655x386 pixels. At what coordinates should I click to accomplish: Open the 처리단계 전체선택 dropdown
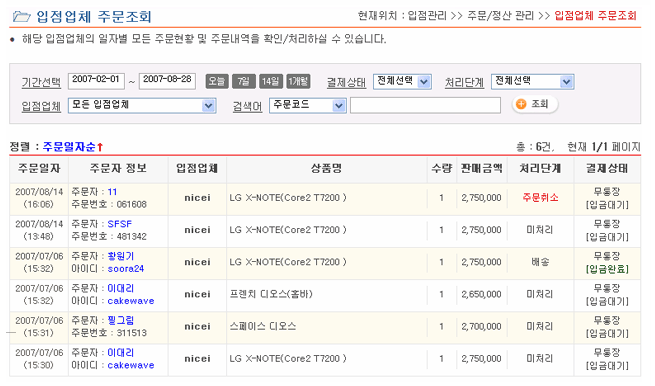point(533,81)
